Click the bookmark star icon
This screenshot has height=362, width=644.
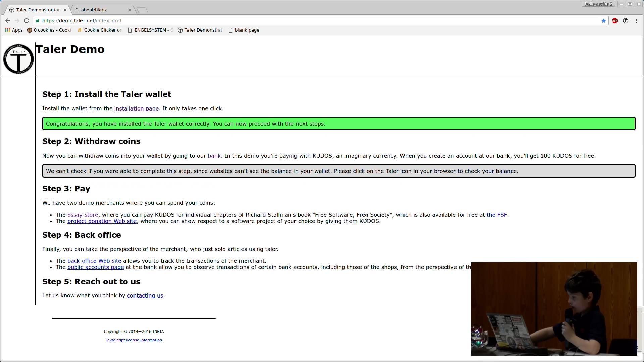[x=604, y=21]
